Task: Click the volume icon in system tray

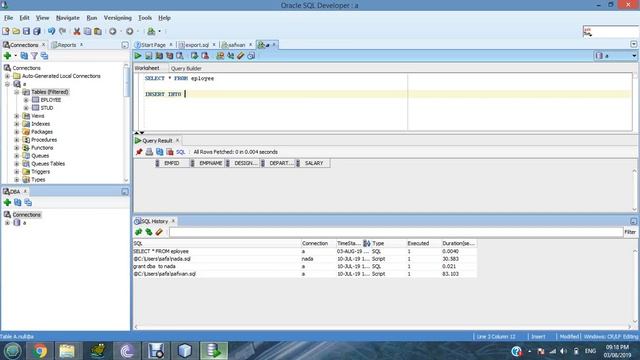Action: click(x=563, y=351)
